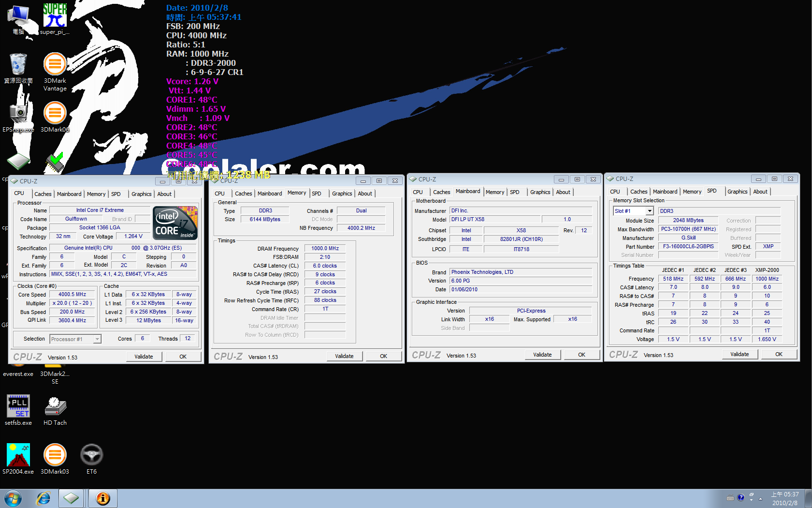The height and width of the screenshot is (508, 812).
Task: Switch to Mainboard tab in first CPU-Z window
Action: pyautogui.click(x=69, y=194)
